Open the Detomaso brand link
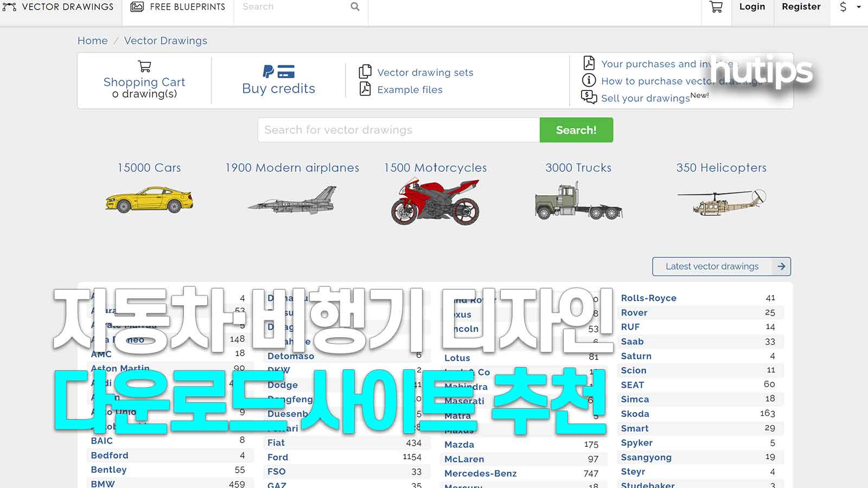This screenshot has width=868, height=488. 291,356
